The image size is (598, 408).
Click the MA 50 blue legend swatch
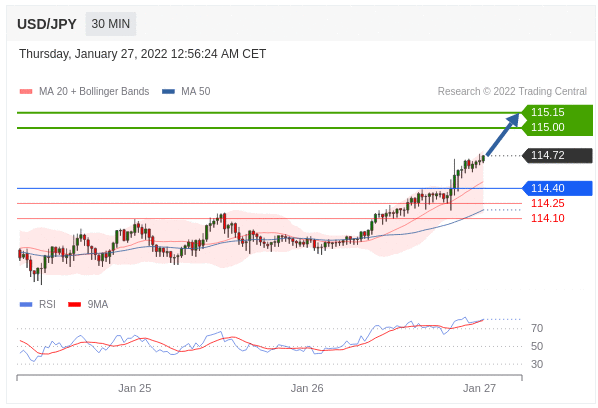tap(168, 92)
